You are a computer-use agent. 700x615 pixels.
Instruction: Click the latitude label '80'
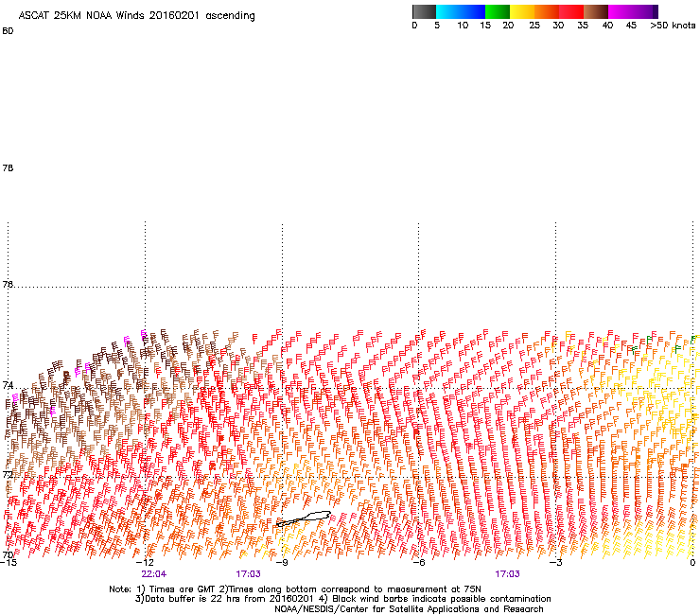(x=8, y=31)
